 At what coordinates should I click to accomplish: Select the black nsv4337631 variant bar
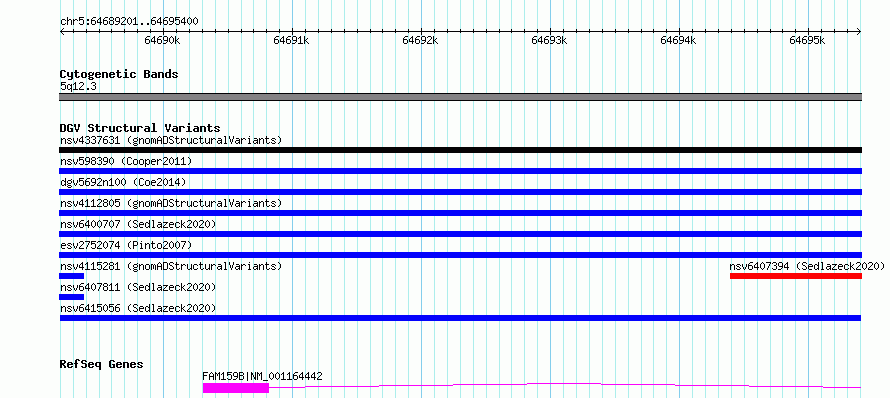click(460, 150)
